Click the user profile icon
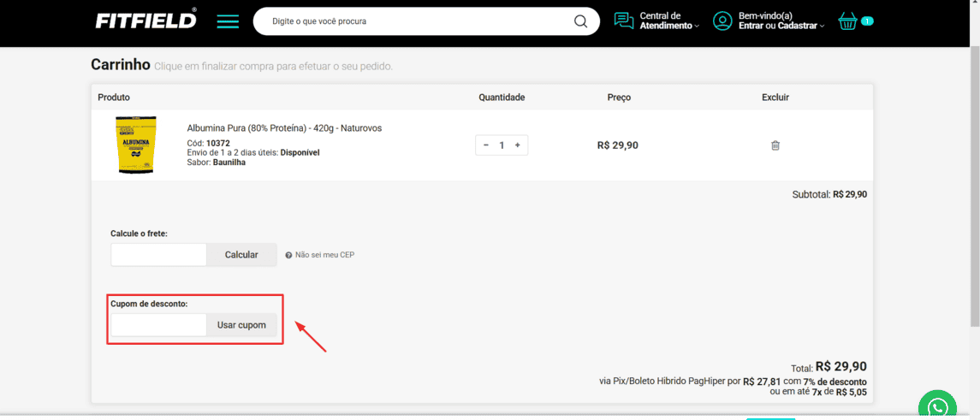This screenshot has height=420, width=980. click(722, 21)
